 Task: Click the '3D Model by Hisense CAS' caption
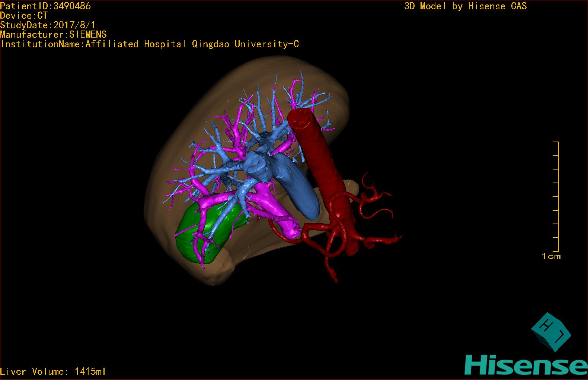[x=466, y=6]
